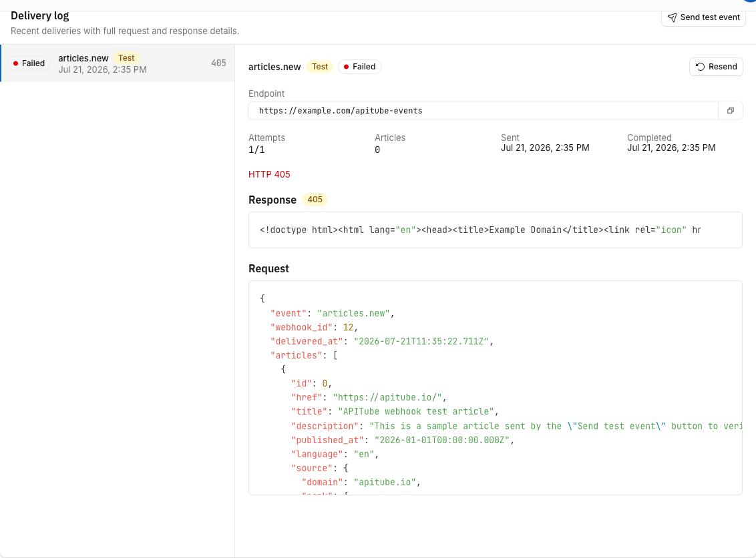Copy the endpoint URL with the copy icon
The height and width of the screenshot is (558, 756).
pyautogui.click(x=731, y=110)
